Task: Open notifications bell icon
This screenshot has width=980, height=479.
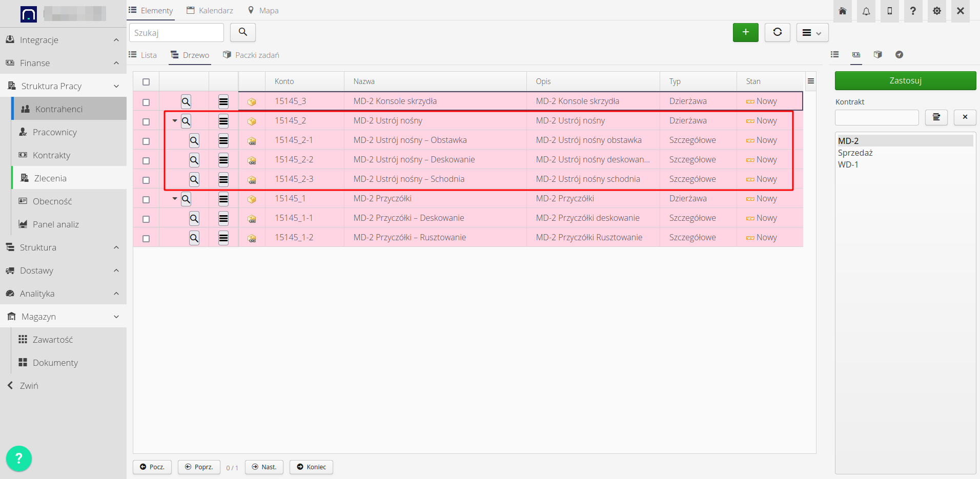Action: click(x=866, y=11)
